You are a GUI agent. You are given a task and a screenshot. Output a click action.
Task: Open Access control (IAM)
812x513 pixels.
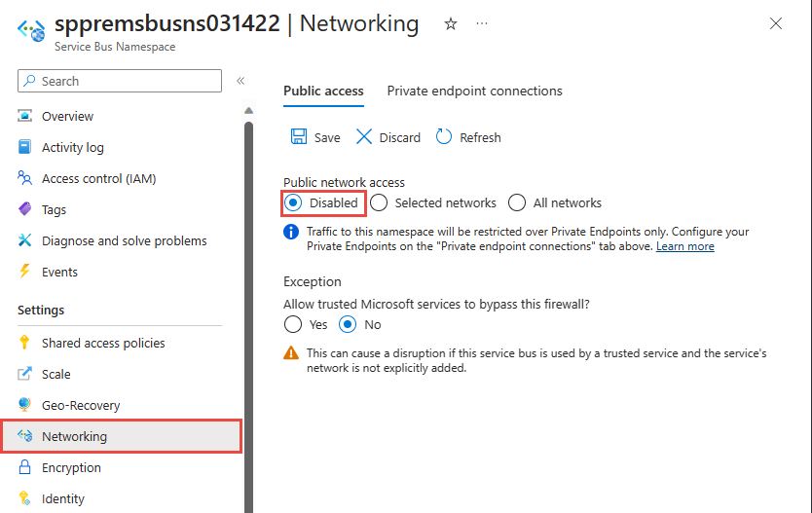click(98, 178)
